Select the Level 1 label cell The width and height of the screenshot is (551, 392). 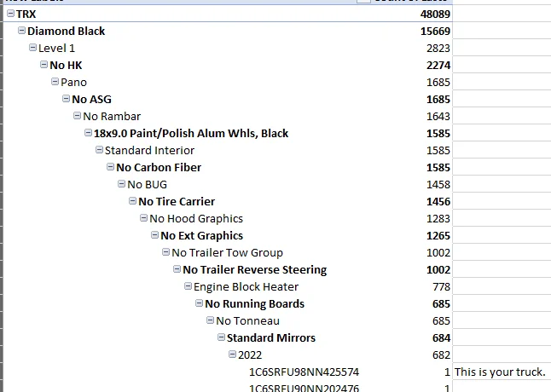coord(56,48)
